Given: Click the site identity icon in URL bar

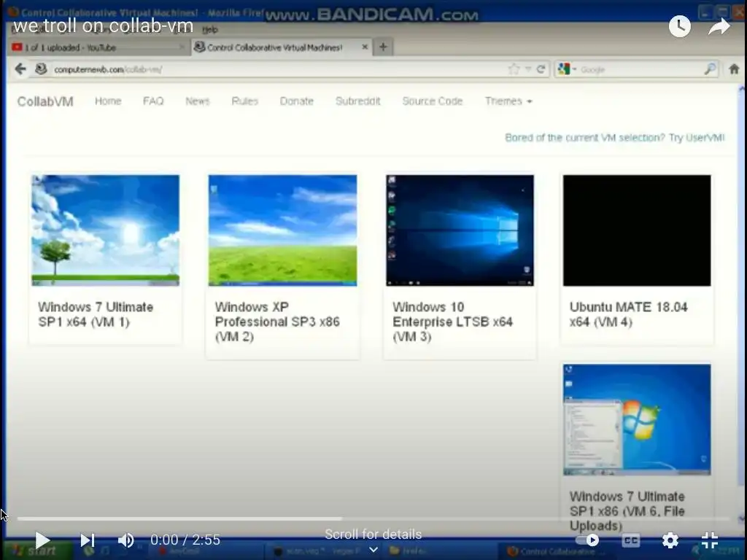Looking at the screenshot, I should coord(42,69).
